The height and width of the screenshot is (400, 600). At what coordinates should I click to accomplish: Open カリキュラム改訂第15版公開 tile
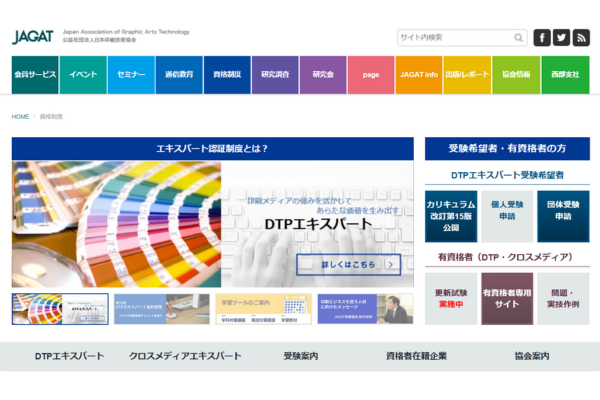tap(451, 216)
